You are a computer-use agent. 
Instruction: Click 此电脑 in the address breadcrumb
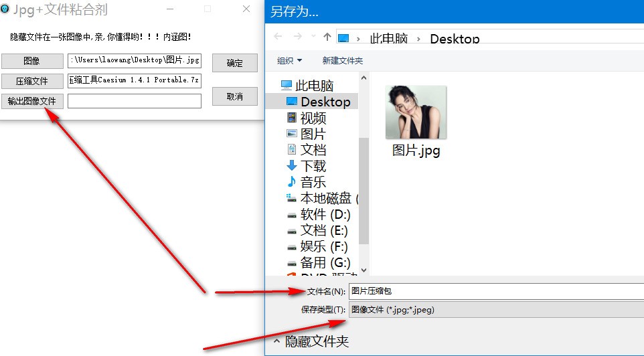pyautogui.click(x=388, y=39)
